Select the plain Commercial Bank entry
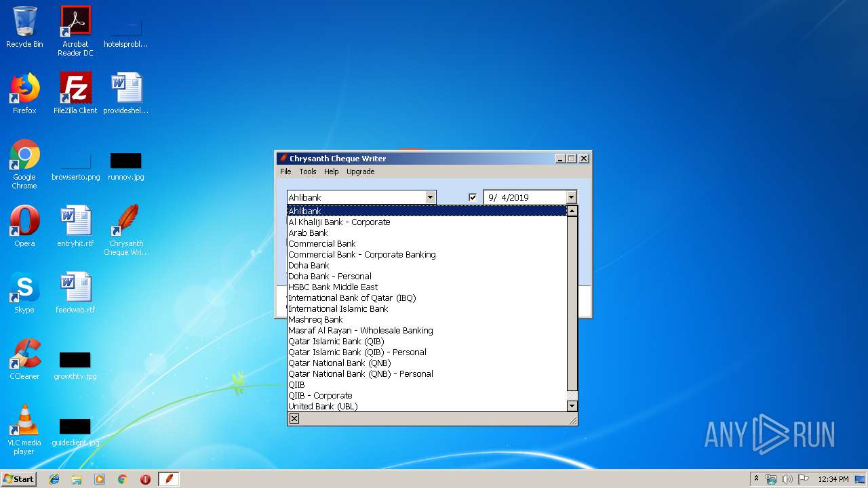The height and width of the screenshot is (488, 868). (x=427, y=243)
